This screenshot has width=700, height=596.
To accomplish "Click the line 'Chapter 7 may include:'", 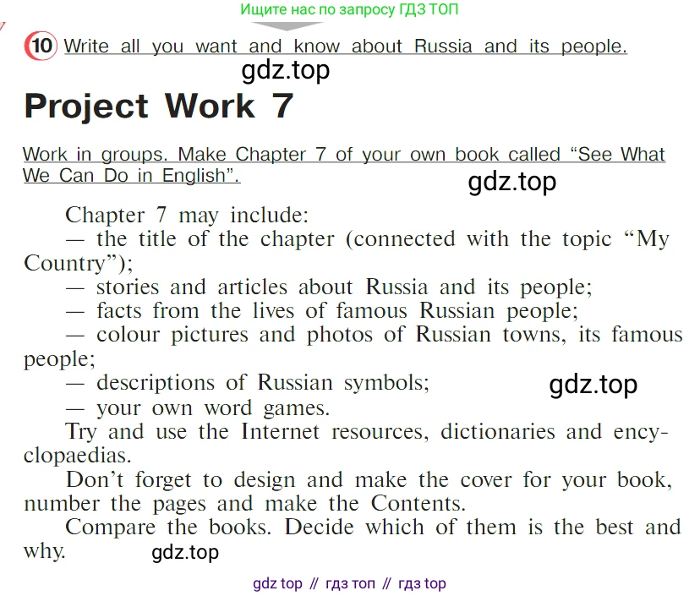I will coord(187,216).
